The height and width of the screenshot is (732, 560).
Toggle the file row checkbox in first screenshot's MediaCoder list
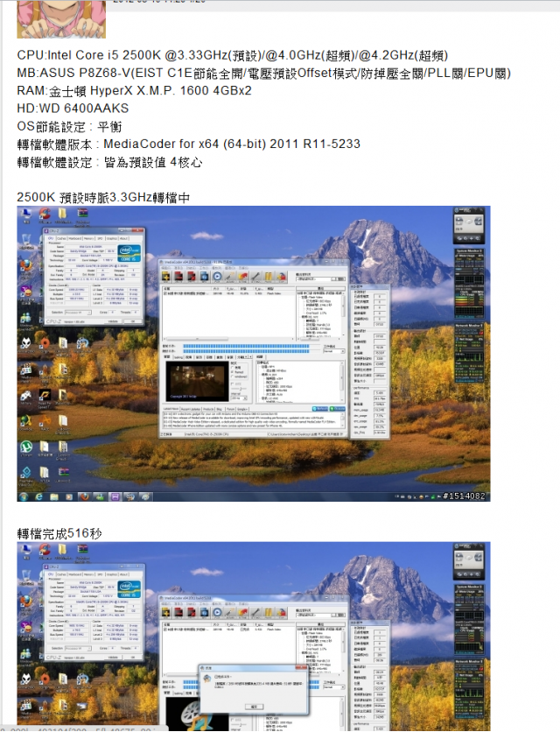point(165,293)
